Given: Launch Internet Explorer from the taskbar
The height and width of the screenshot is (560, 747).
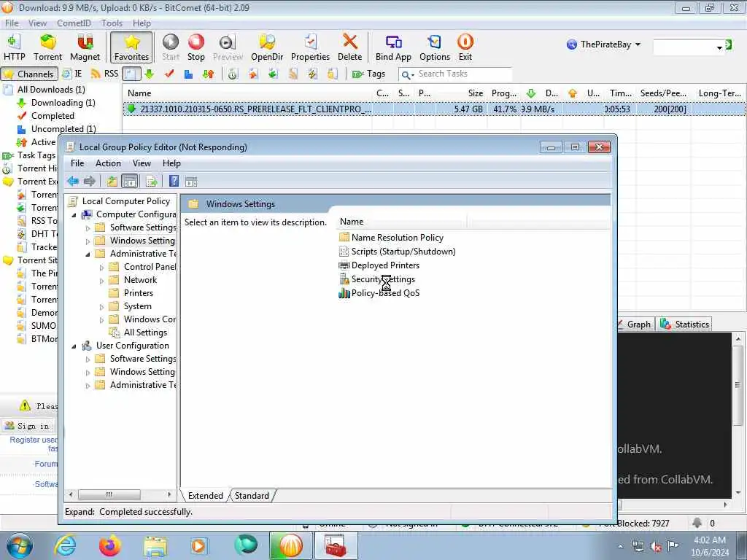Looking at the screenshot, I should click(x=65, y=545).
